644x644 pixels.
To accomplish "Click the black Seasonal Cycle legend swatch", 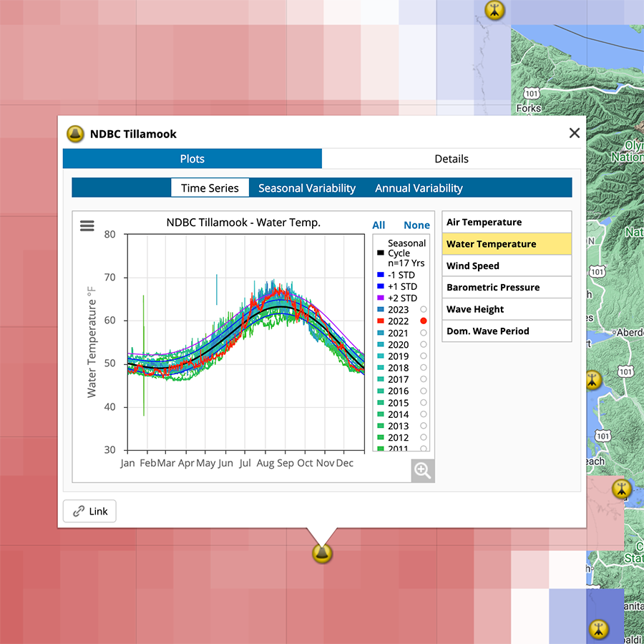I will (380, 253).
